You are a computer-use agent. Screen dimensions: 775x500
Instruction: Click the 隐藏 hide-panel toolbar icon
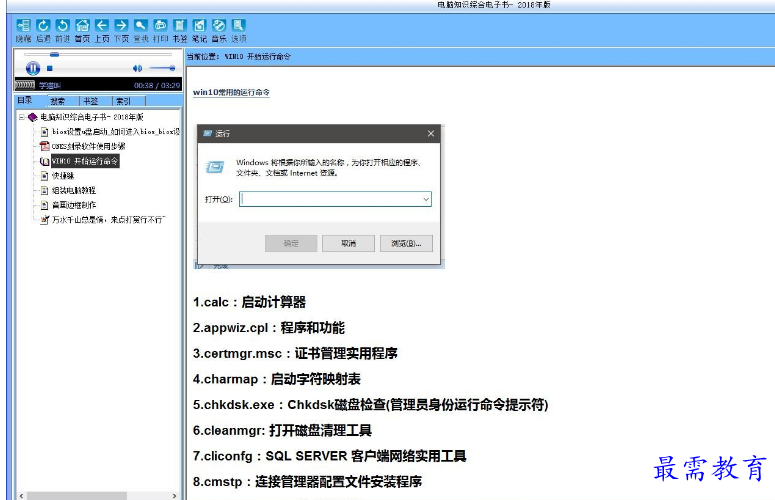[23, 25]
